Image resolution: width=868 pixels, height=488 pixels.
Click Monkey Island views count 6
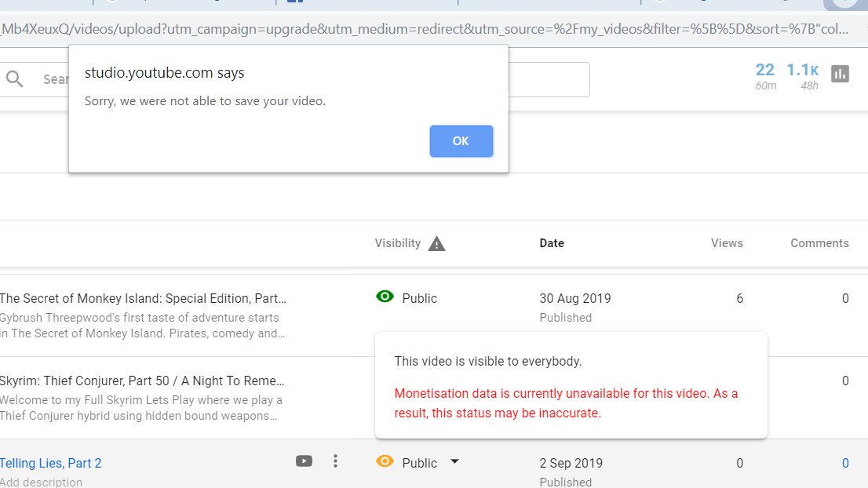(739, 298)
